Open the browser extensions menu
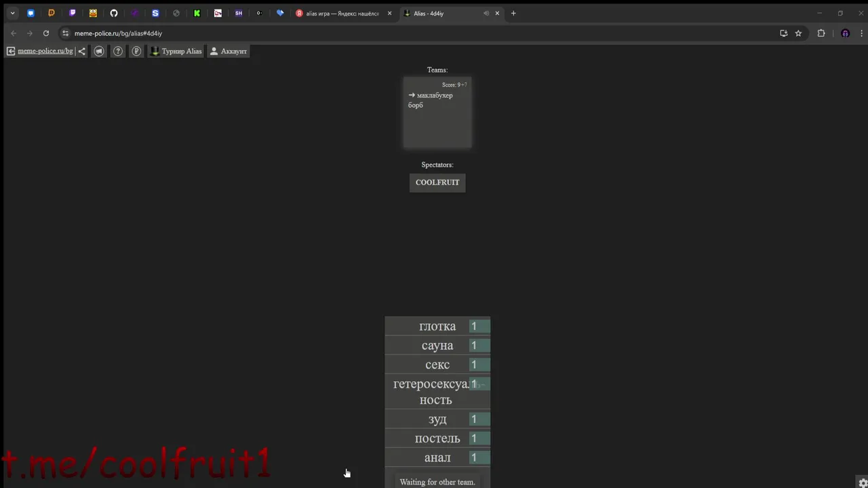The width and height of the screenshot is (868, 488). pos(821,33)
